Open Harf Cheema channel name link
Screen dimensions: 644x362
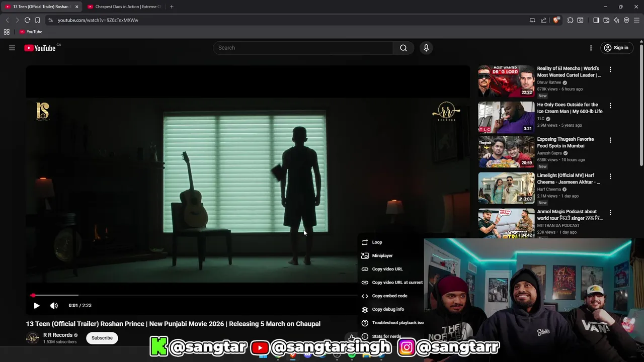coord(549,190)
